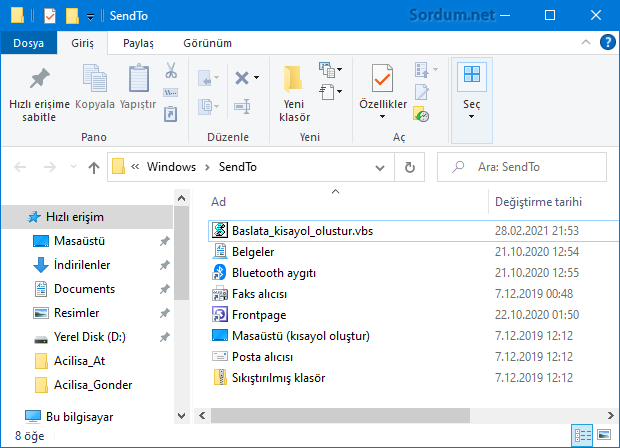Open the quick access toolbar customize dropdown
The height and width of the screenshot is (448, 620).
[90, 17]
